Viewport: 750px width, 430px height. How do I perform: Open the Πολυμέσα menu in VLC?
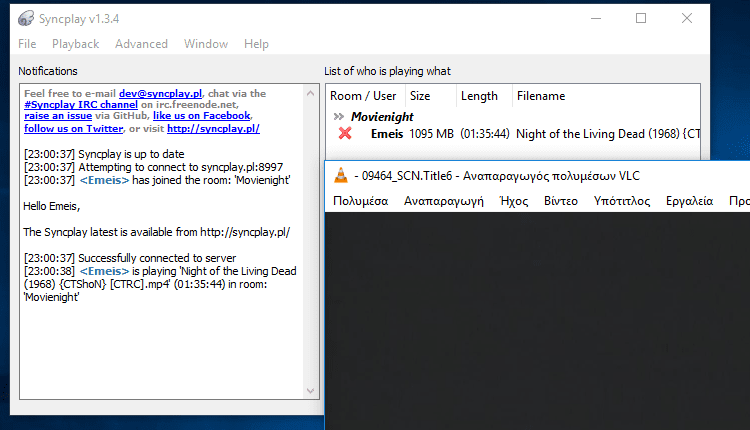[x=361, y=201]
